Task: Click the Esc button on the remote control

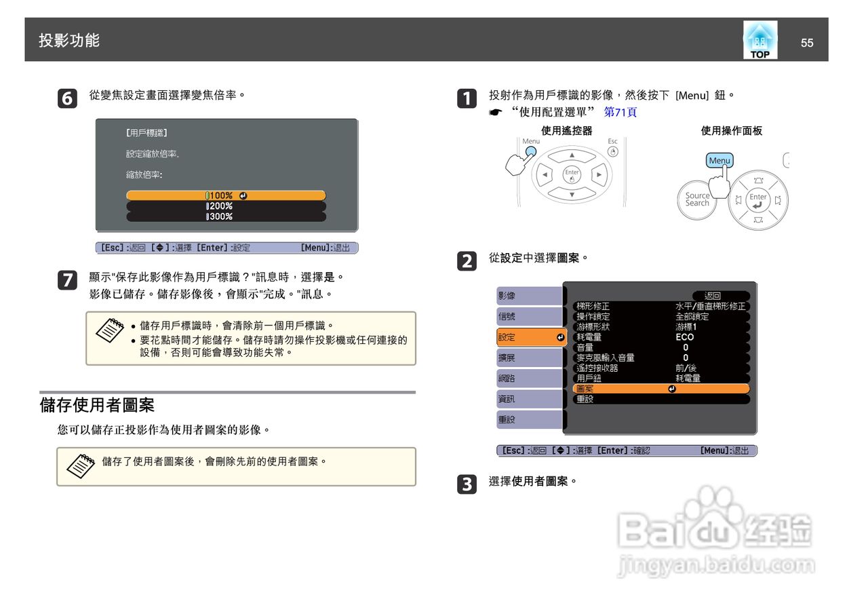Action: (613, 151)
